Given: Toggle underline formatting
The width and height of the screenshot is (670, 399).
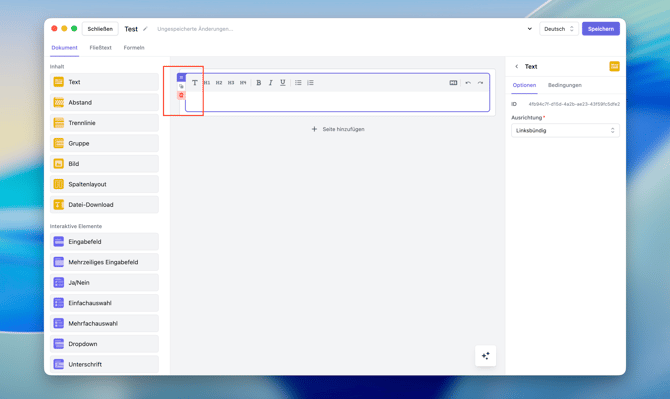Looking at the screenshot, I should (282, 83).
